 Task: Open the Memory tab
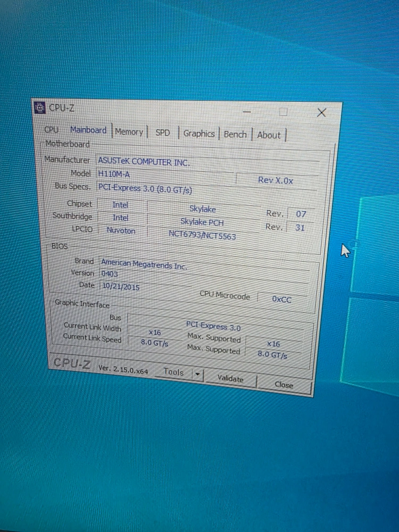pyautogui.click(x=129, y=131)
